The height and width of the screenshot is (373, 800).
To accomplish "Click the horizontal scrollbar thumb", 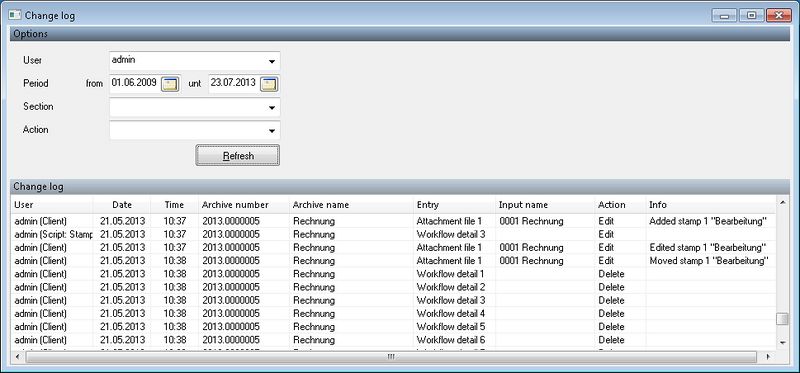I will pos(391,356).
